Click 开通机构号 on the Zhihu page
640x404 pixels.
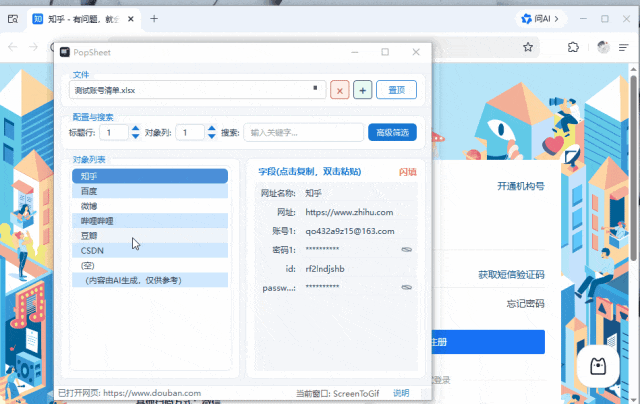click(521, 186)
